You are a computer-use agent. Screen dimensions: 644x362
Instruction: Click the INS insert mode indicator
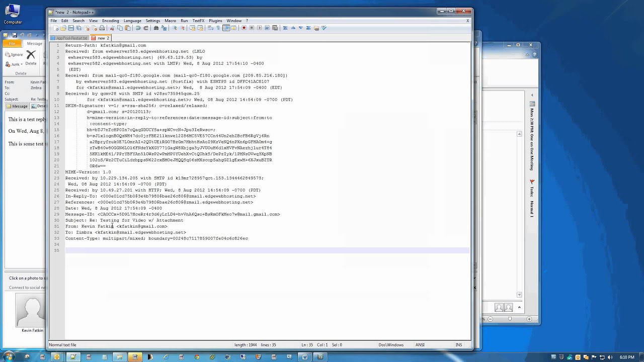458,345
